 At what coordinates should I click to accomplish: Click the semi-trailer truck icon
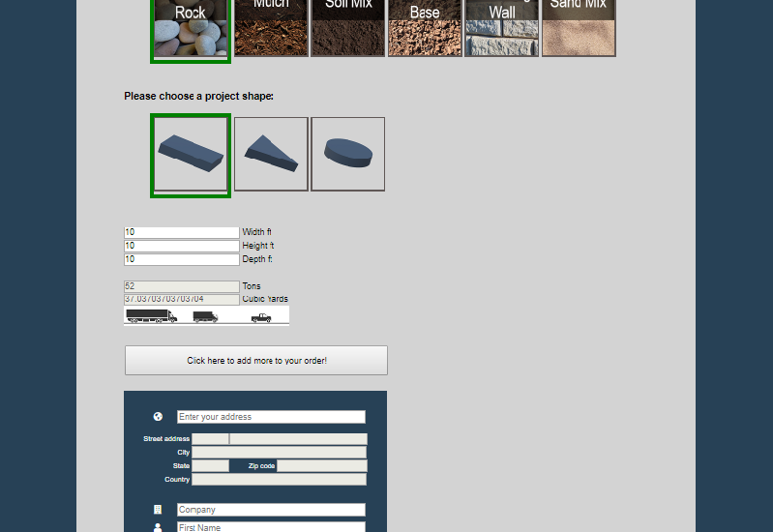(151, 316)
